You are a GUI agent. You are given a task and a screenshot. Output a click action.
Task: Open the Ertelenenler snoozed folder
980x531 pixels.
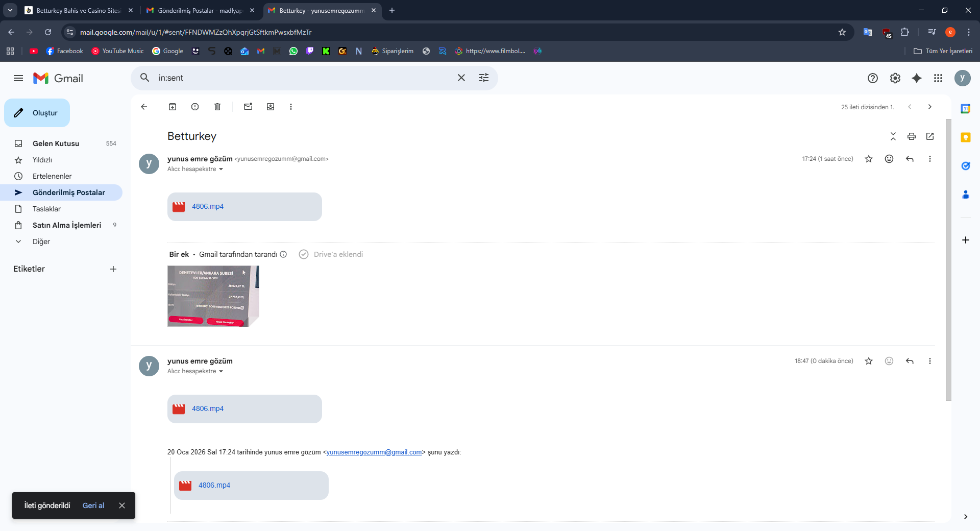[x=61, y=176]
